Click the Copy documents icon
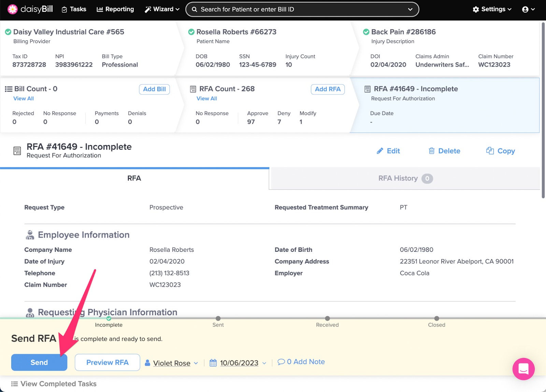 click(490, 151)
